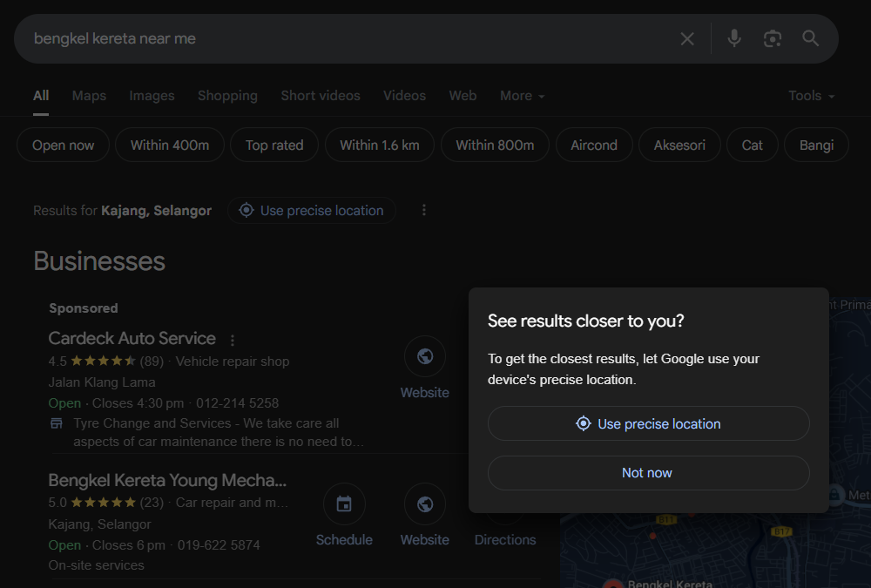Enable the Top rated filter chip
The width and height of the screenshot is (871, 588).
pos(274,145)
